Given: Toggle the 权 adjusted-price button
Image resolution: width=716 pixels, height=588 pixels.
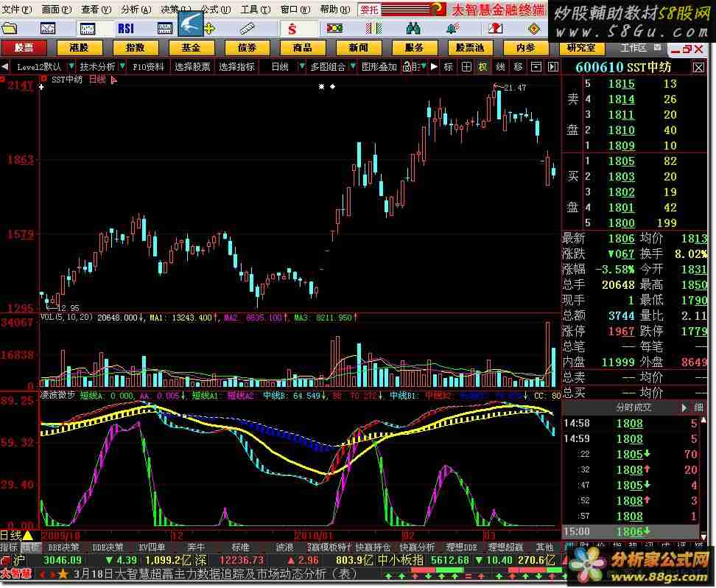Looking at the screenshot, I should point(483,67).
